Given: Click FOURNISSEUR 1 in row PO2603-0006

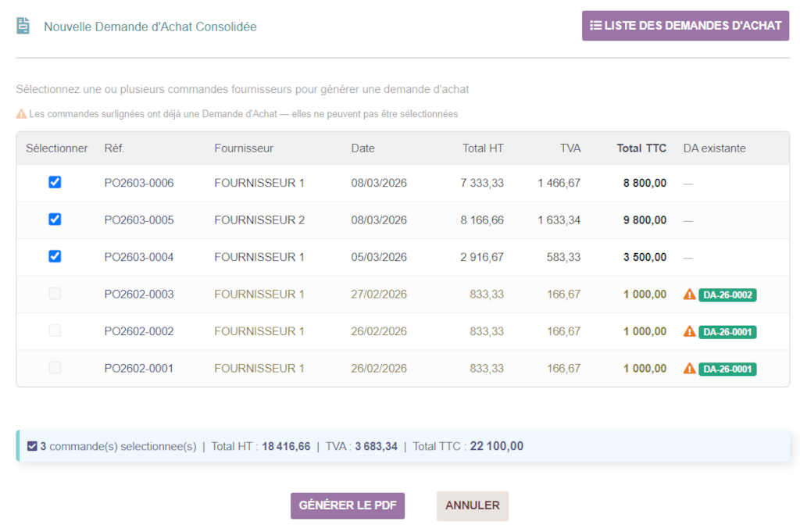Looking at the screenshot, I should click(259, 183).
